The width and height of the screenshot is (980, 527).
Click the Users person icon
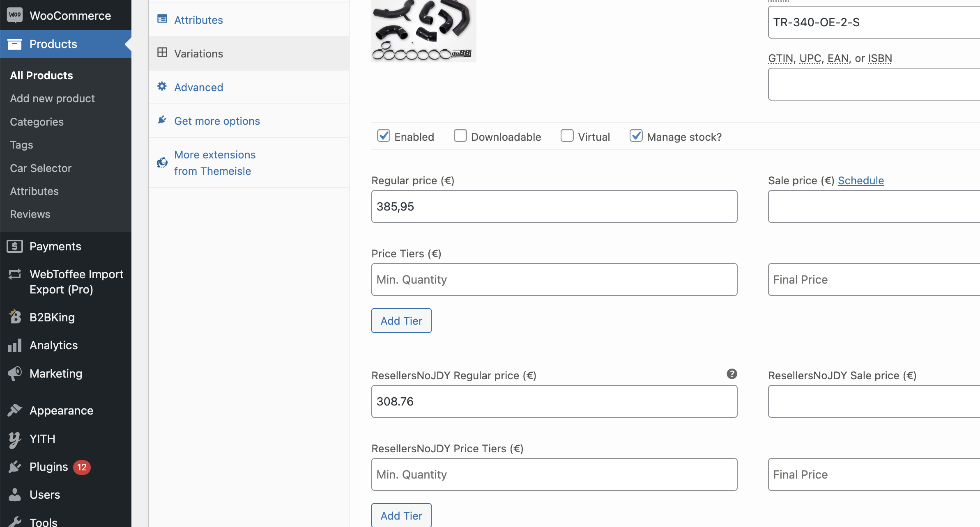15,495
